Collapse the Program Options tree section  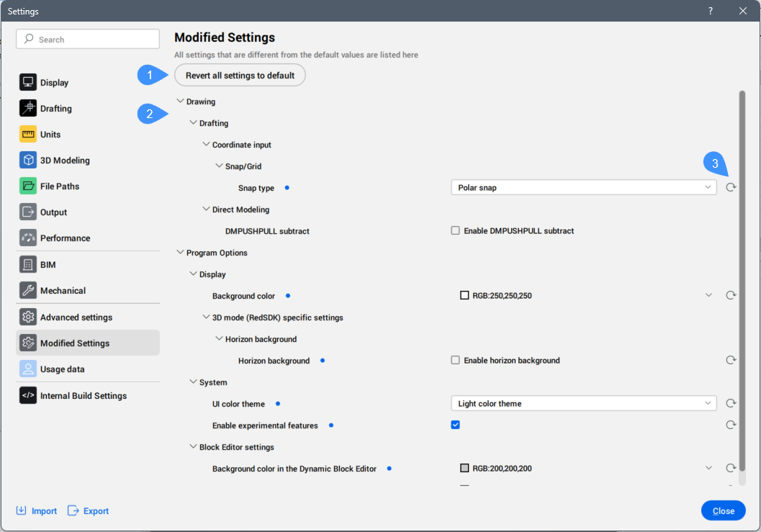180,253
